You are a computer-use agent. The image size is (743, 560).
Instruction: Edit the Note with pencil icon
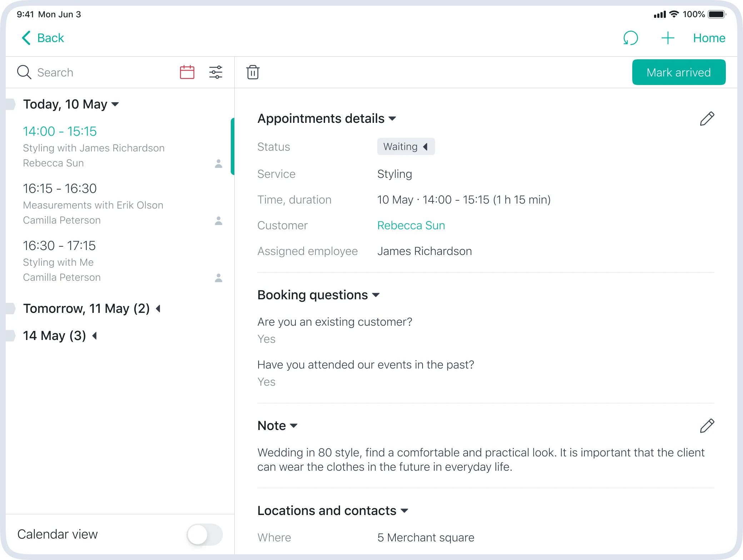tap(707, 426)
